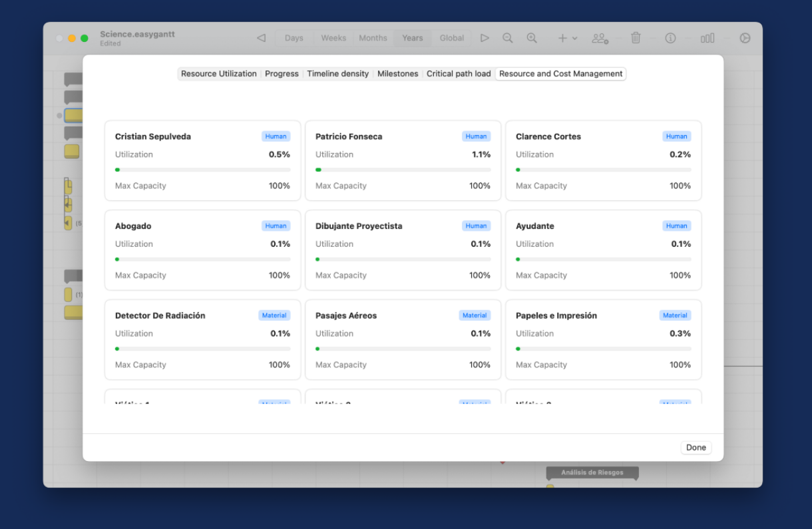Screen dimensions: 812x529
Task: Click Patricio Fonseca utilization progress bar
Action: tap(403, 170)
